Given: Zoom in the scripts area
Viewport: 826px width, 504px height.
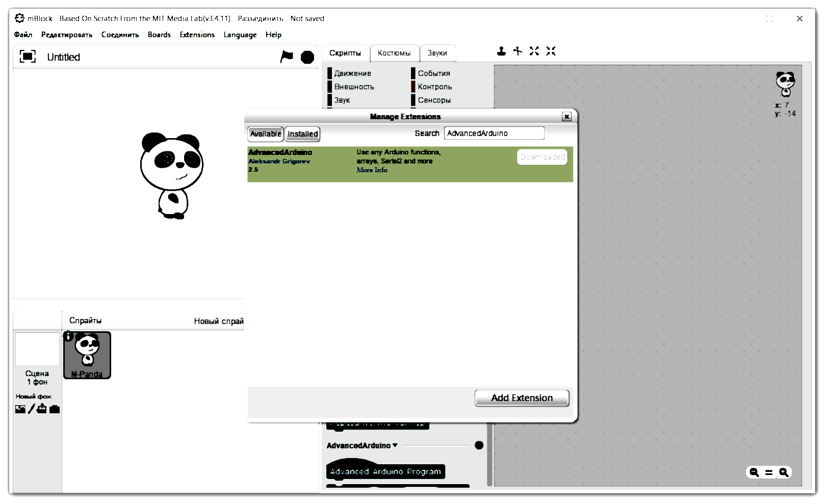Looking at the screenshot, I should 784,472.
